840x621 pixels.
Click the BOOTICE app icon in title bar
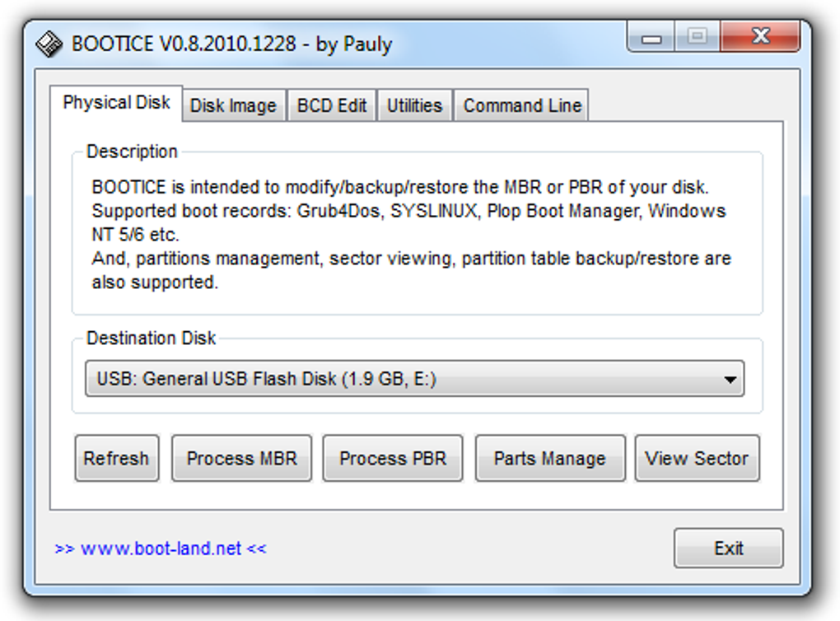pos(49,43)
